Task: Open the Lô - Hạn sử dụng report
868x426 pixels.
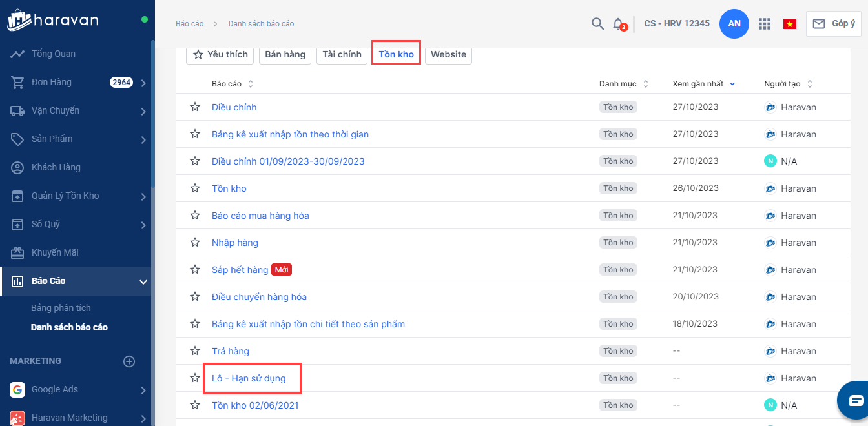Action: (249, 378)
